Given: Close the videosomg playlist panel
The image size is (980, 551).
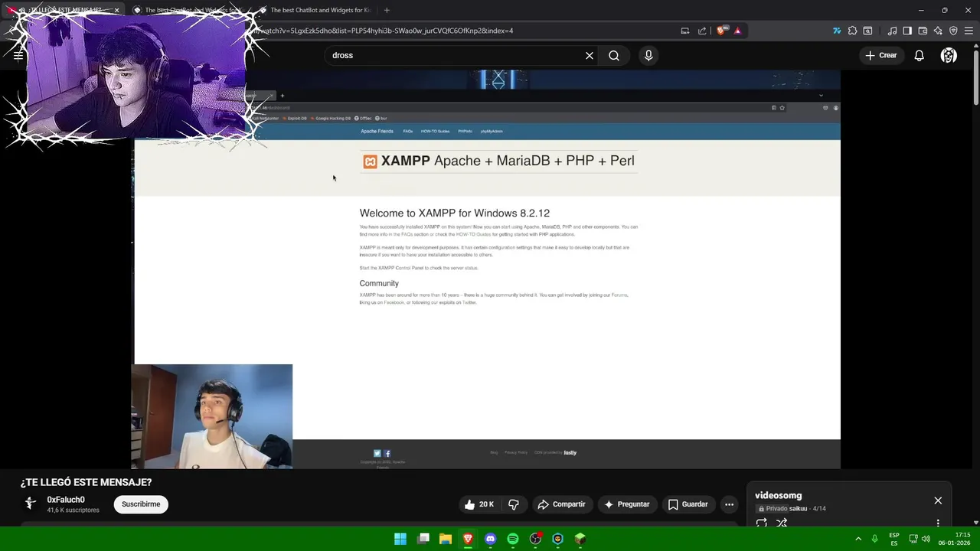Looking at the screenshot, I should pyautogui.click(x=938, y=500).
